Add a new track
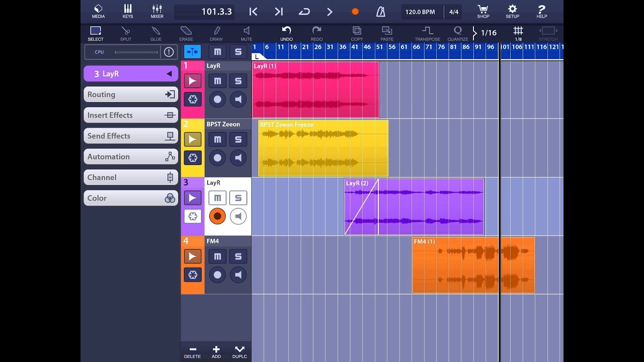The height and width of the screenshot is (362, 644). [216, 352]
